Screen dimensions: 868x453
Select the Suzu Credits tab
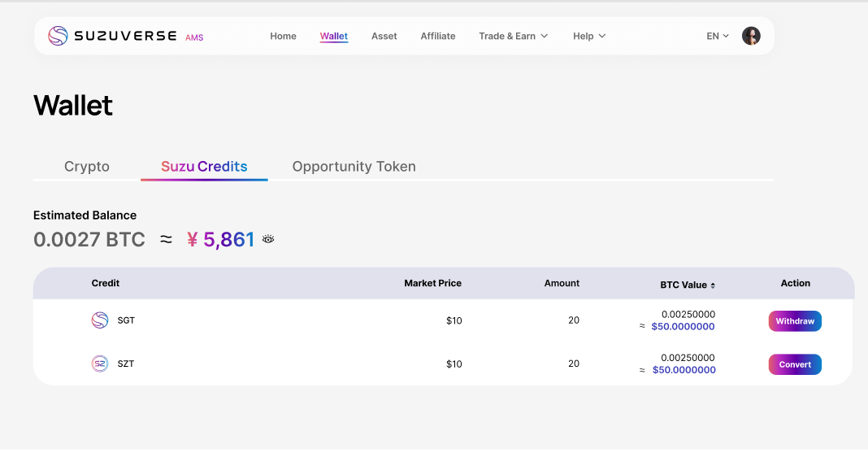coord(204,167)
